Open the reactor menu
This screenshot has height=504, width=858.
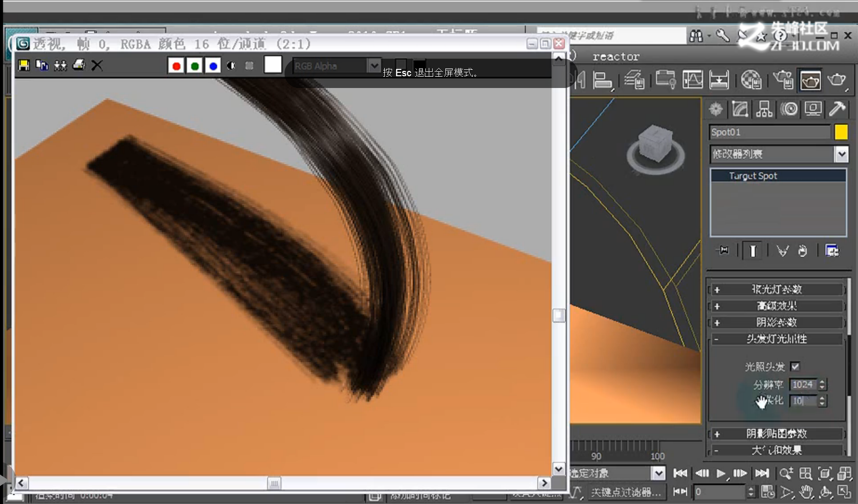pos(616,57)
